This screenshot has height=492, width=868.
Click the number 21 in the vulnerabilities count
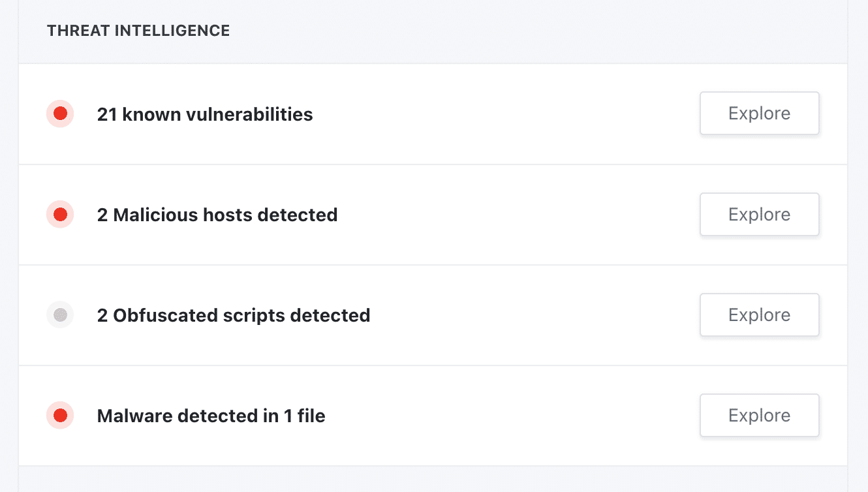point(107,115)
